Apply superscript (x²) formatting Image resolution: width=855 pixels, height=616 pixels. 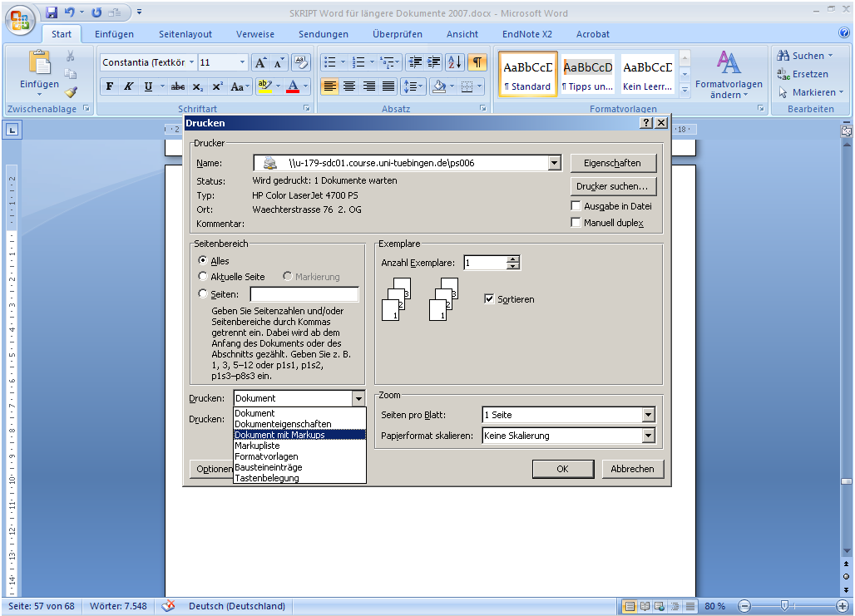click(217, 86)
